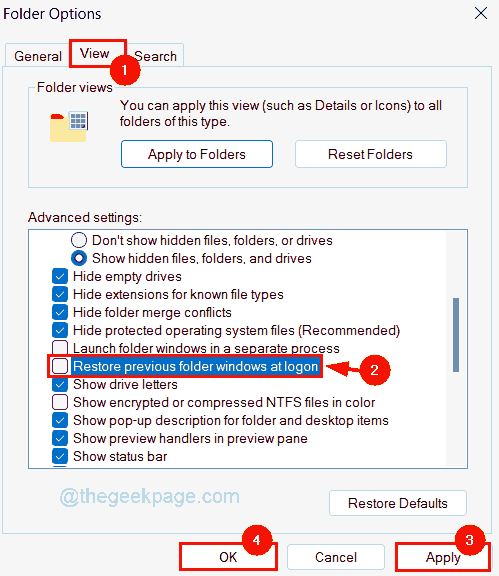Click Reset Folders button

point(370,154)
